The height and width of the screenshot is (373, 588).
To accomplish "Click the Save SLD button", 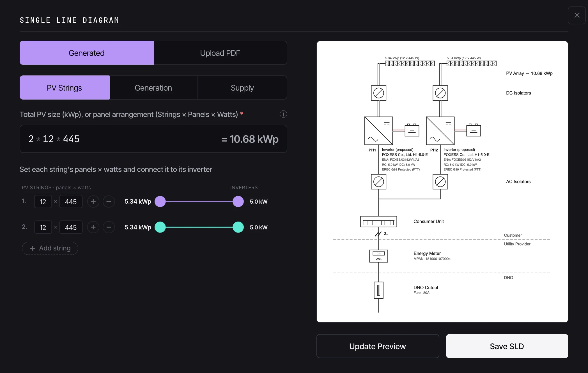I will (x=507, y=346).
